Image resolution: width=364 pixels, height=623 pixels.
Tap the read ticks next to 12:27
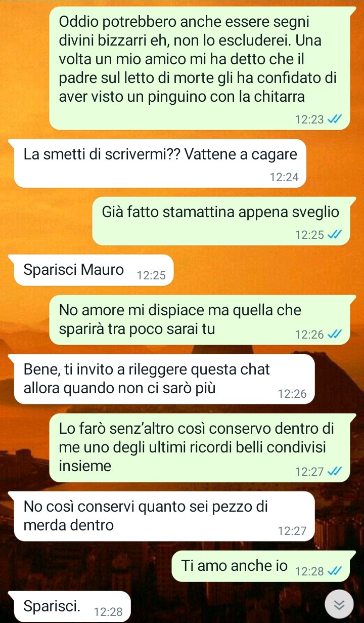(335, 472)
